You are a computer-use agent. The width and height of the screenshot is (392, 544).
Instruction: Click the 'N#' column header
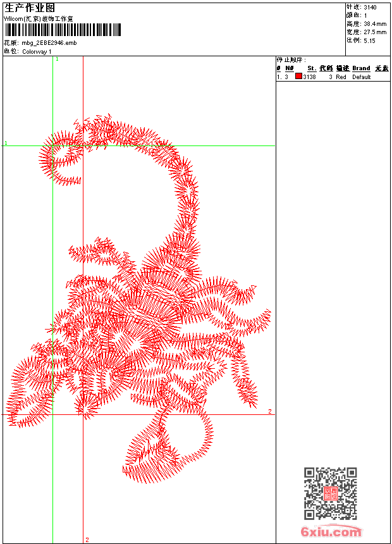coord(290,68)
